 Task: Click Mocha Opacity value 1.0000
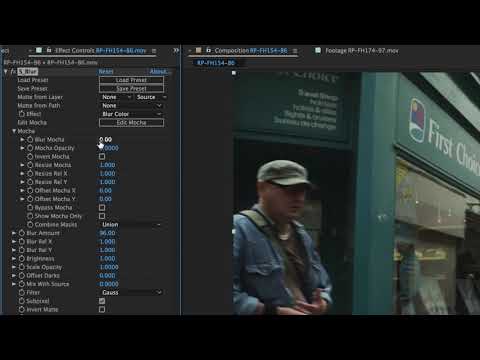point(109,148)
